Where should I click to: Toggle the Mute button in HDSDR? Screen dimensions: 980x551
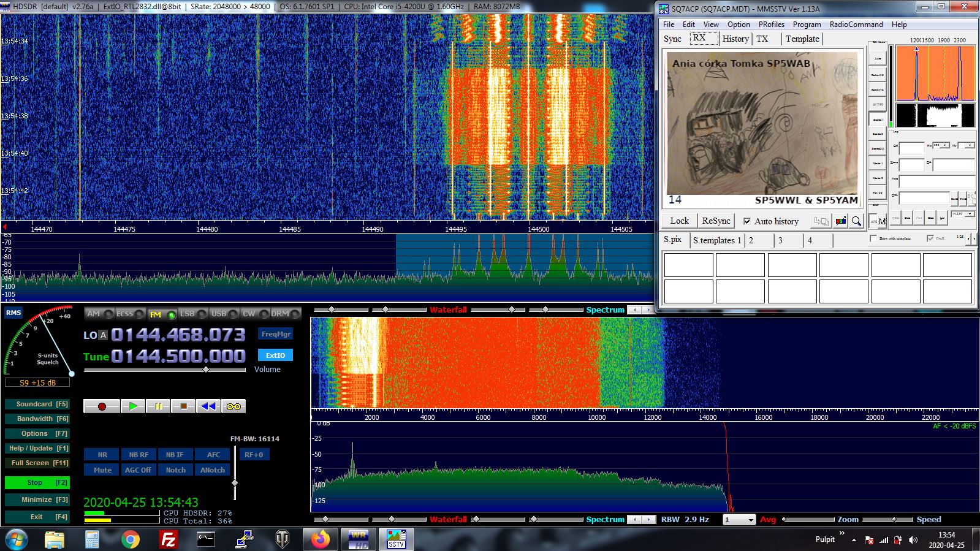coord(102,470)
